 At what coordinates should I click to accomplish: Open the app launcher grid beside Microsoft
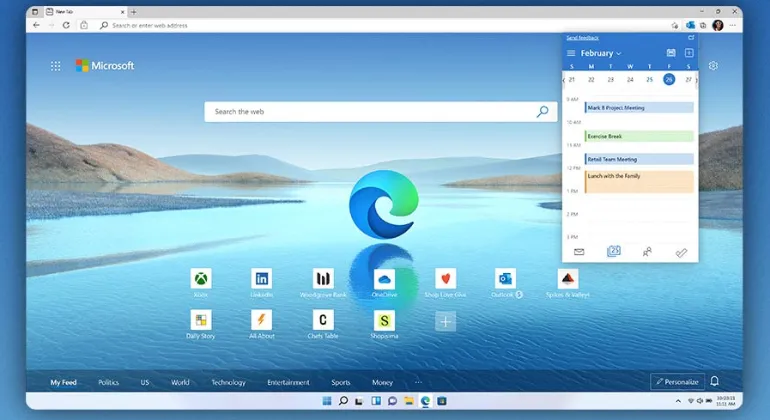tap(55, 66)
